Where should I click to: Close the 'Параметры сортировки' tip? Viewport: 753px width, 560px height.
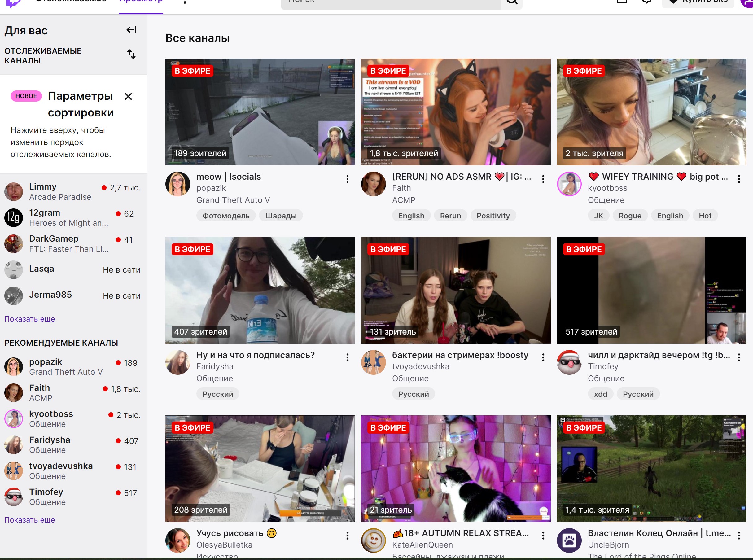tap(128, 97)
